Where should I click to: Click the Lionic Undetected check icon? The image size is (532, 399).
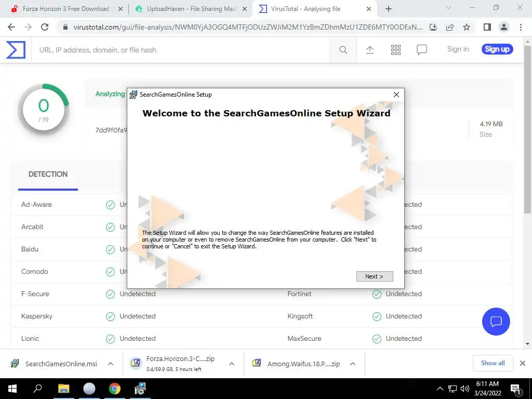click(x=110, y=339)
